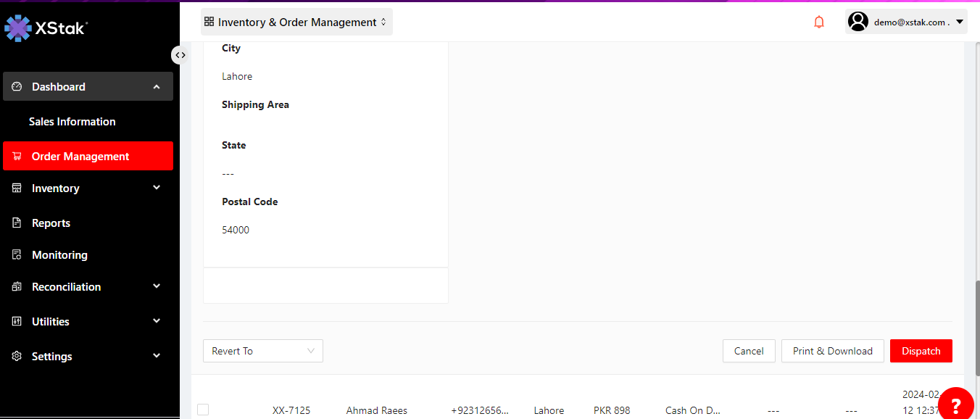Click the Monitoring icon in sidebar
The height and width of the screenshot is (419, 980).
[x=17, y=255]
